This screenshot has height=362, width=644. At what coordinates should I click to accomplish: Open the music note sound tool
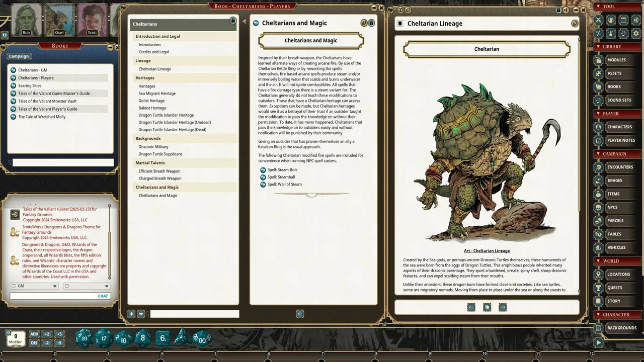coord(623,33)
